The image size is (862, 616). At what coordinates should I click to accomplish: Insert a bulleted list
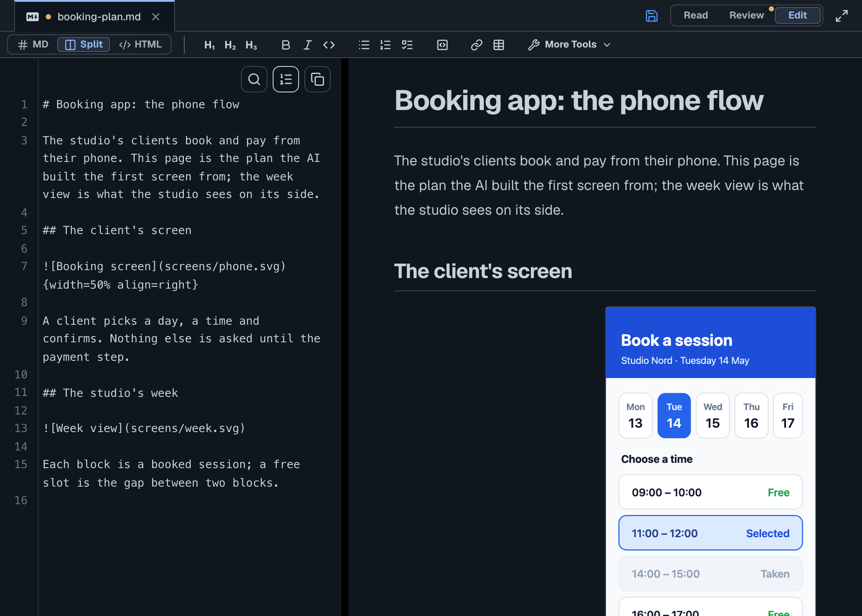[364, 45]
